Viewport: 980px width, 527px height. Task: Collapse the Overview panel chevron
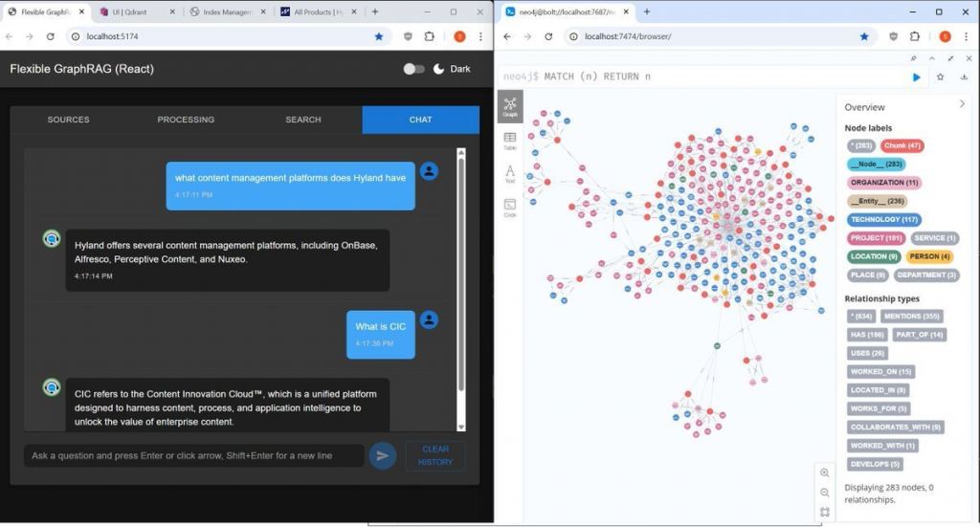coord(962,104)
